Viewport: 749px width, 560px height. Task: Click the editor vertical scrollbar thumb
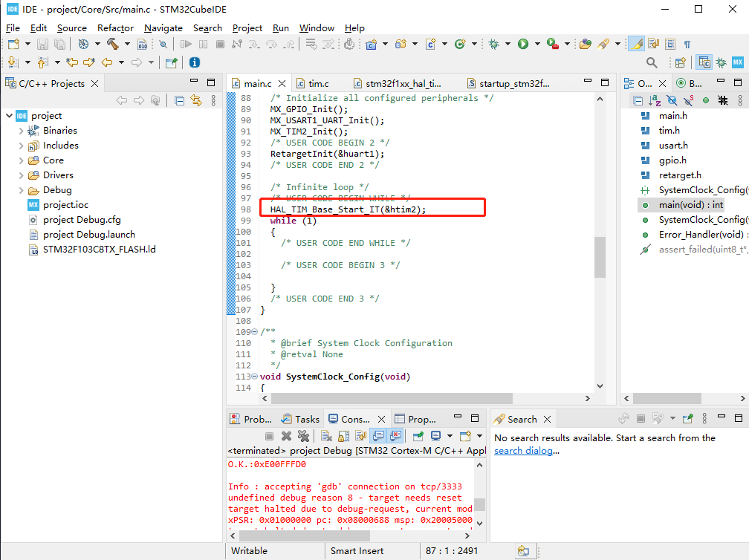tap(600, 258)
